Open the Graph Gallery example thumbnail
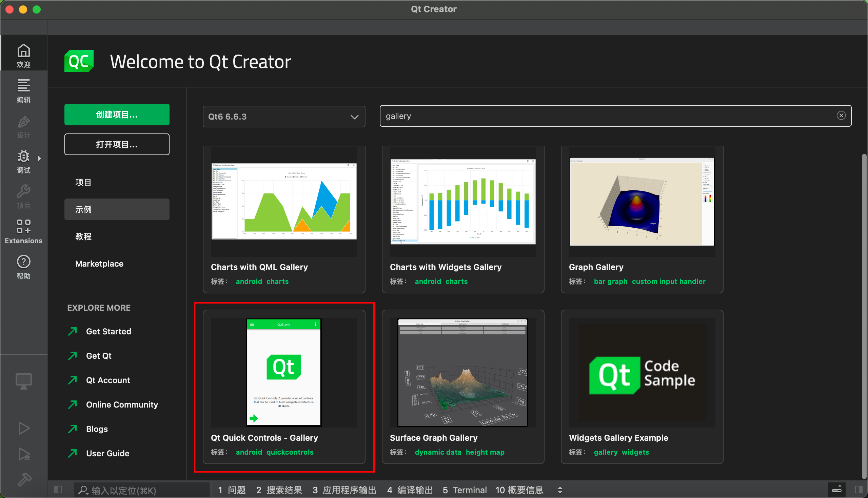 [642, 202]
